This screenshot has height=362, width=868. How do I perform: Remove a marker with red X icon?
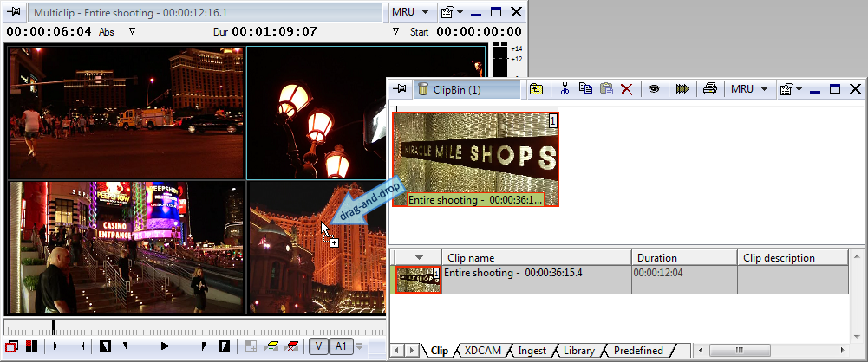(291, 346)
